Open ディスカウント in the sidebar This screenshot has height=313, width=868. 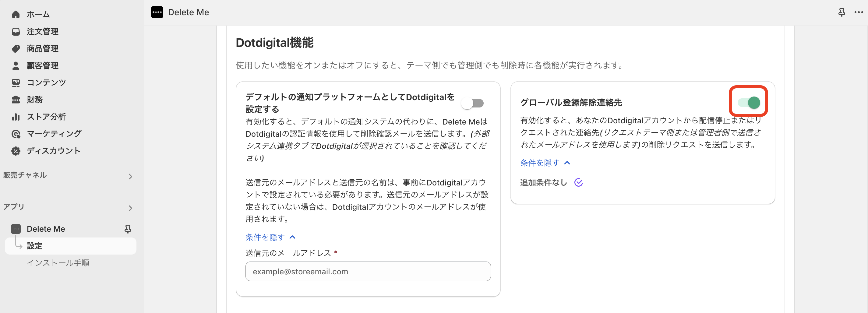[x=54, y=151]
